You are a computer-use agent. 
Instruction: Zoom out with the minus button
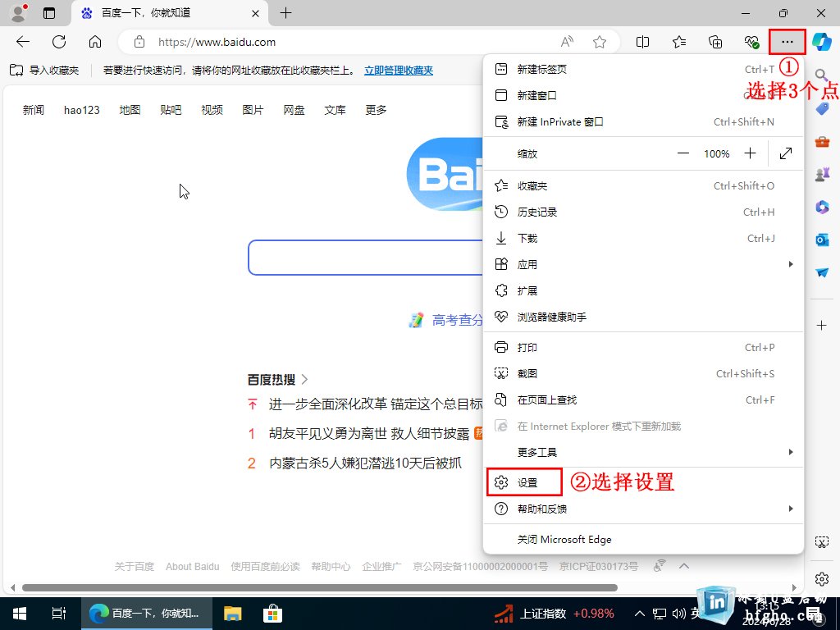pos(683,153)
